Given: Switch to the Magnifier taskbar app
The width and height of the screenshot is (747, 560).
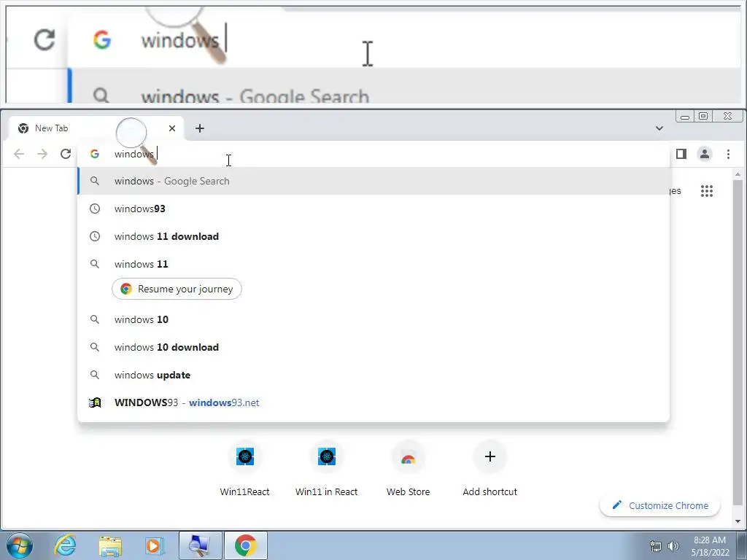Looking at the screenshot, I should click(200, 545).
